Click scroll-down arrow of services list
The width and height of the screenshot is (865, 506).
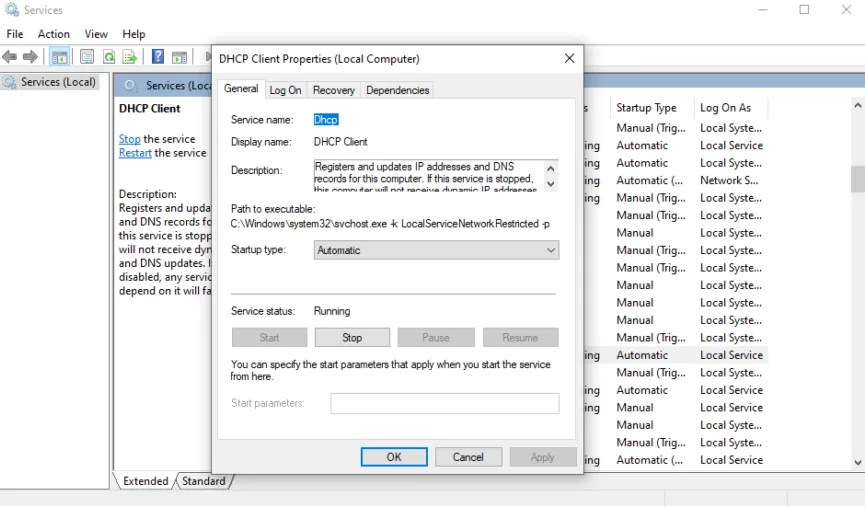[x=858, y=463]
